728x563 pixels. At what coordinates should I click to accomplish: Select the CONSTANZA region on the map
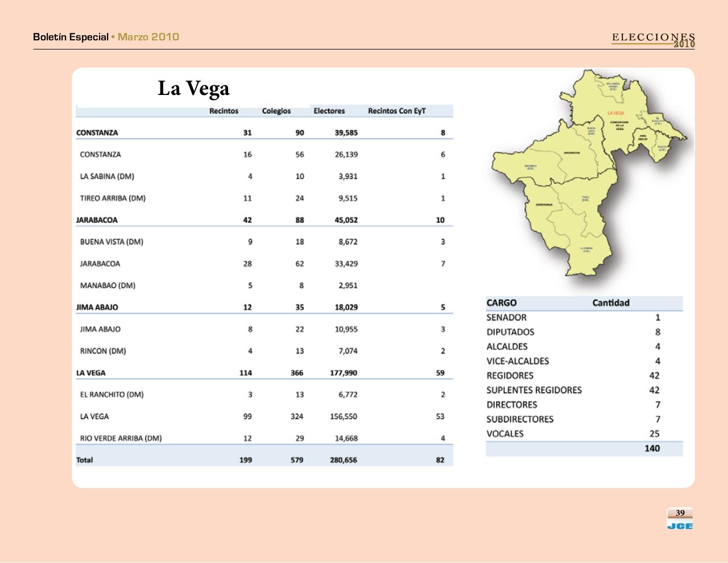tap(543, 205)
